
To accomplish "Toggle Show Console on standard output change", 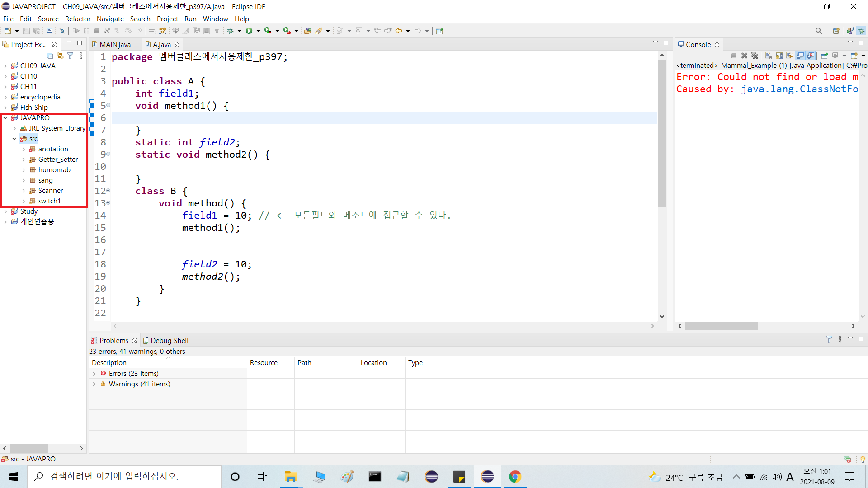I will pos(800,56).
